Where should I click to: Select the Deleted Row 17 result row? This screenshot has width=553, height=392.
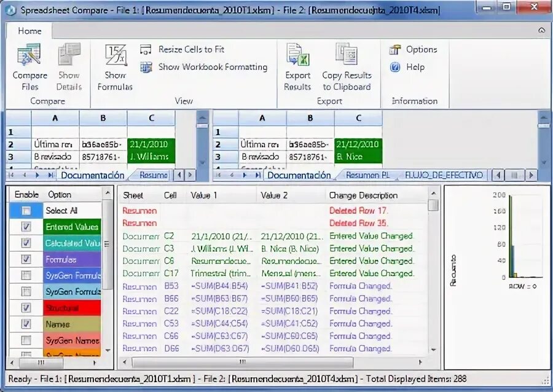tap(273, 211)
